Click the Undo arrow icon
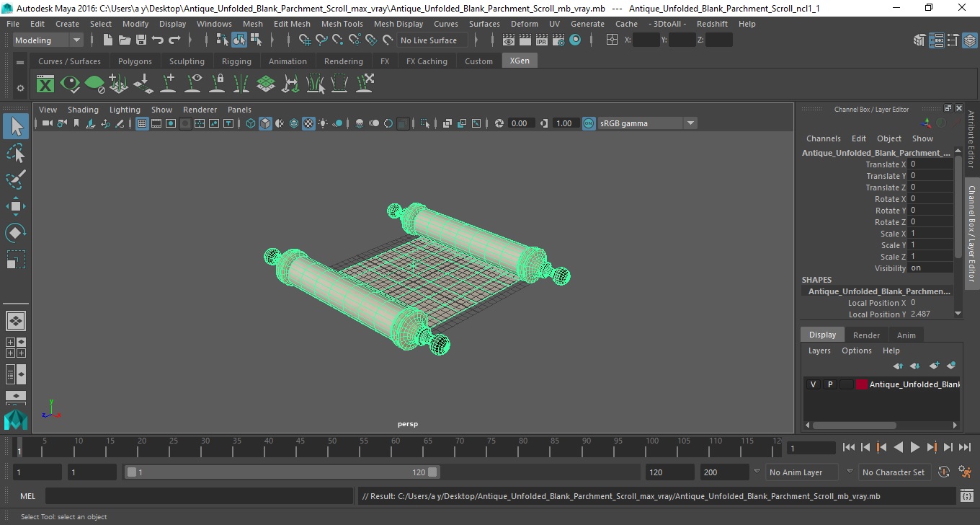Screen dimensions: 980x525 click(x=158, y=40)
